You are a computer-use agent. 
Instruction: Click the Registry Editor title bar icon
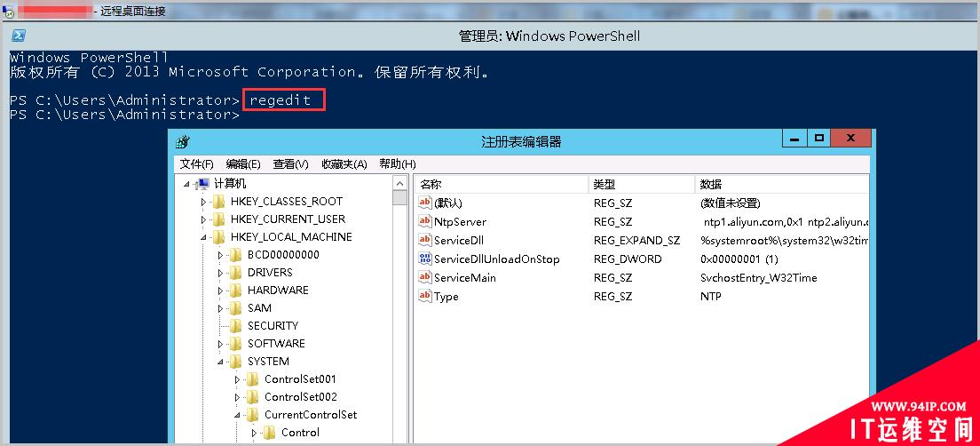183,141
